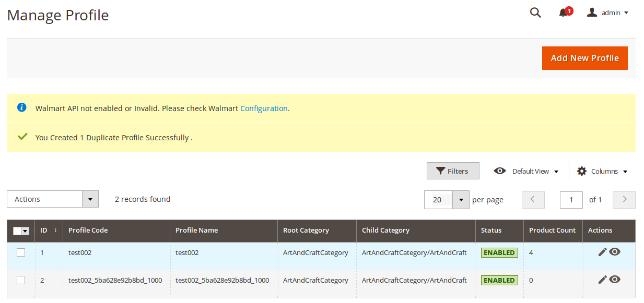
Task: Open the Actions dropdown
Action: pos(53,199)
